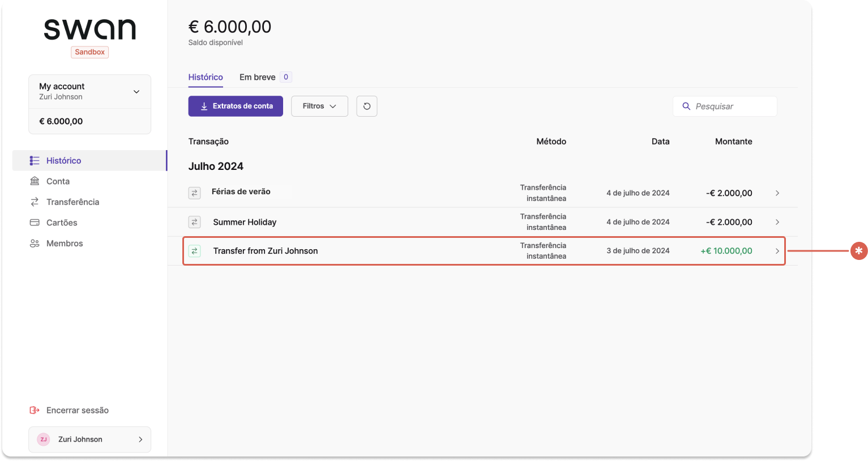
Task: Click the ZJ avatar in profile card
Action: click(x=44, y=439)
